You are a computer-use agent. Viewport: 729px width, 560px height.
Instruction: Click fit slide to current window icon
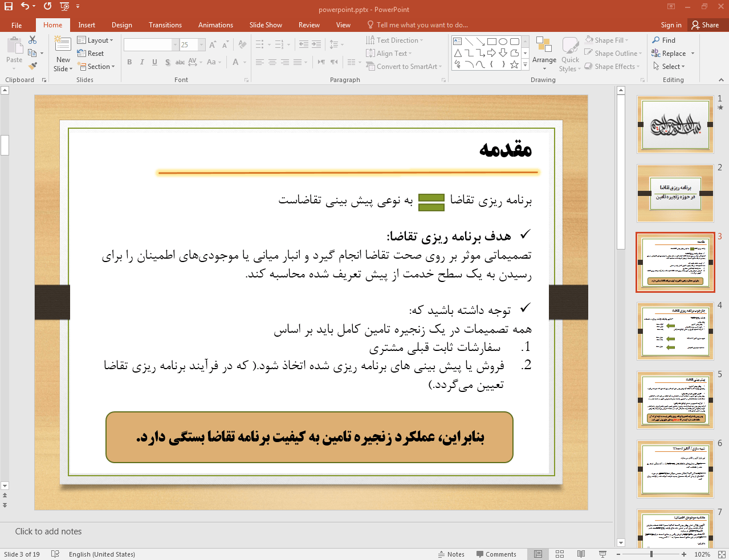tap(721, 554)
